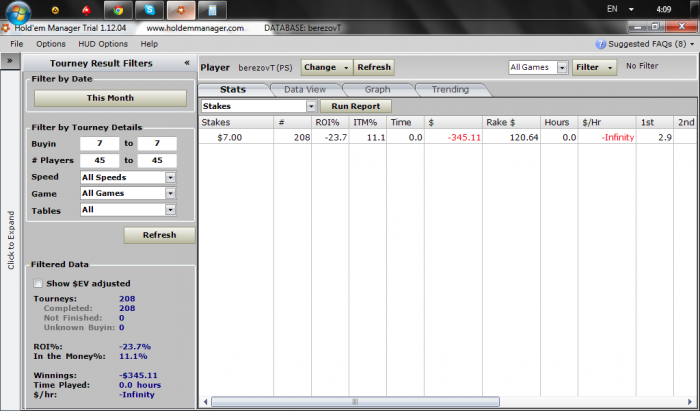
Task: Switch to the Trending tab
Action: tap(450, 90)
